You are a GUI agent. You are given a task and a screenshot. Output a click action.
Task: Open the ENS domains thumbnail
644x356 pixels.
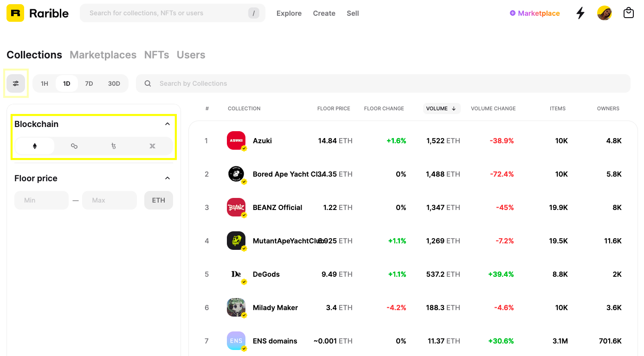click(x=236, y=341)
